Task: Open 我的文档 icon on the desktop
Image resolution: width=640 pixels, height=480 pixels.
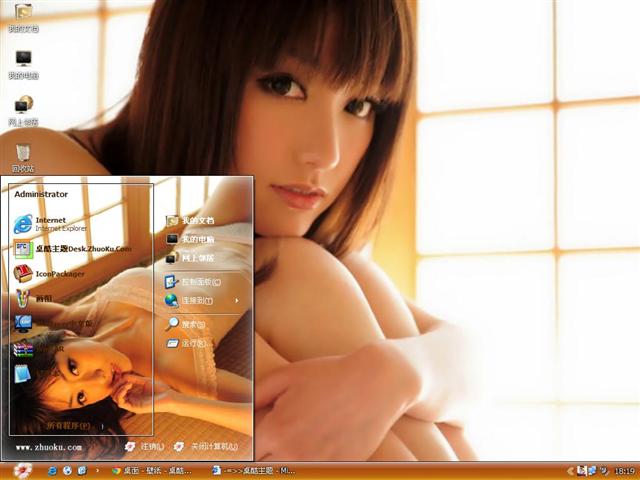Action: 23,17
